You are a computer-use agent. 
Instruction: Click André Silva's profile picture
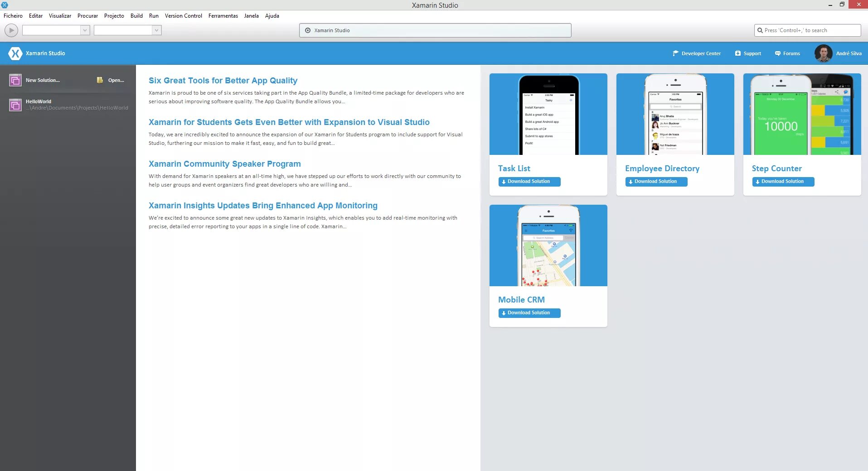click(823, 53)
